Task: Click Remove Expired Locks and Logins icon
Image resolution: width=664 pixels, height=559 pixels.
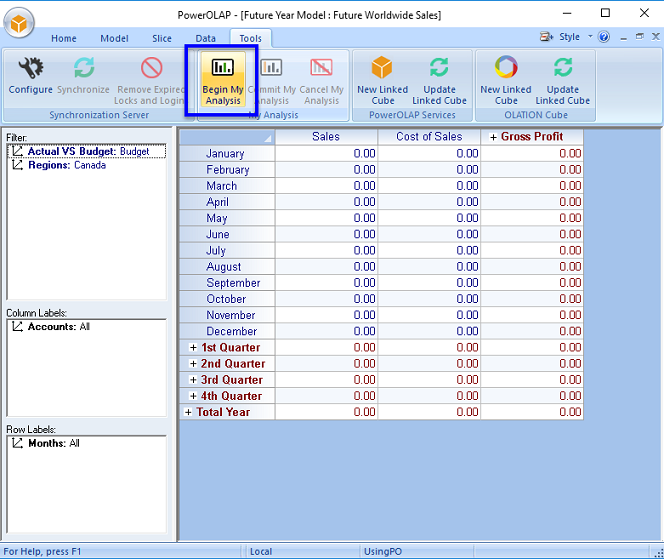Action: pos(151,67)
